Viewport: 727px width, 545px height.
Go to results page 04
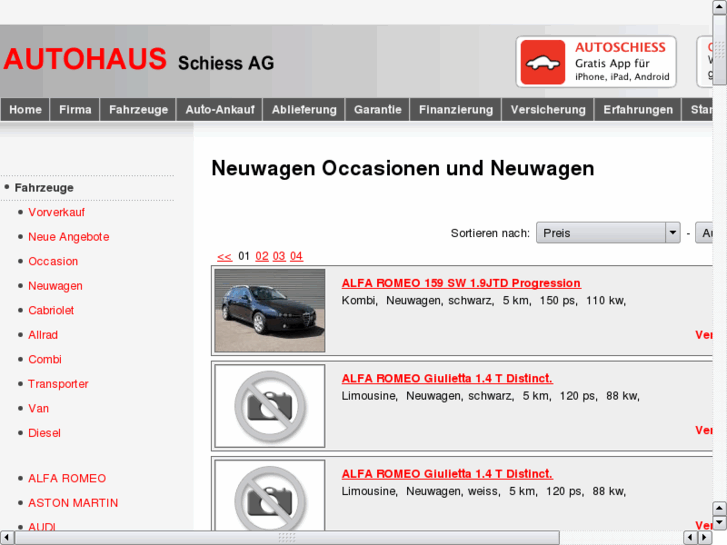[296, 256]
